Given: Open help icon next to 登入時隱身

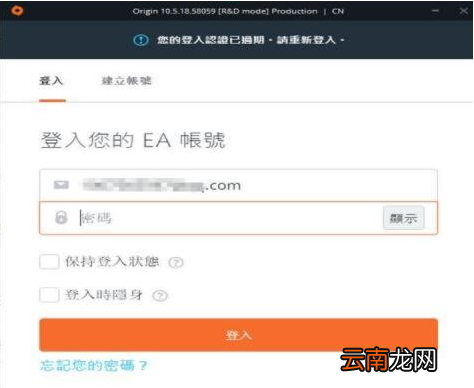Looking at the screenshot, I should pos(160,295).
